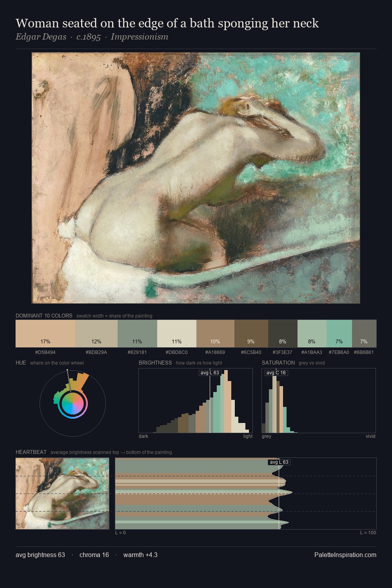Image resolution: width=392 pixels, height=588 pixels.
Task: Click the '#A1BAA3' hex code text
Action: coord(312,352)
